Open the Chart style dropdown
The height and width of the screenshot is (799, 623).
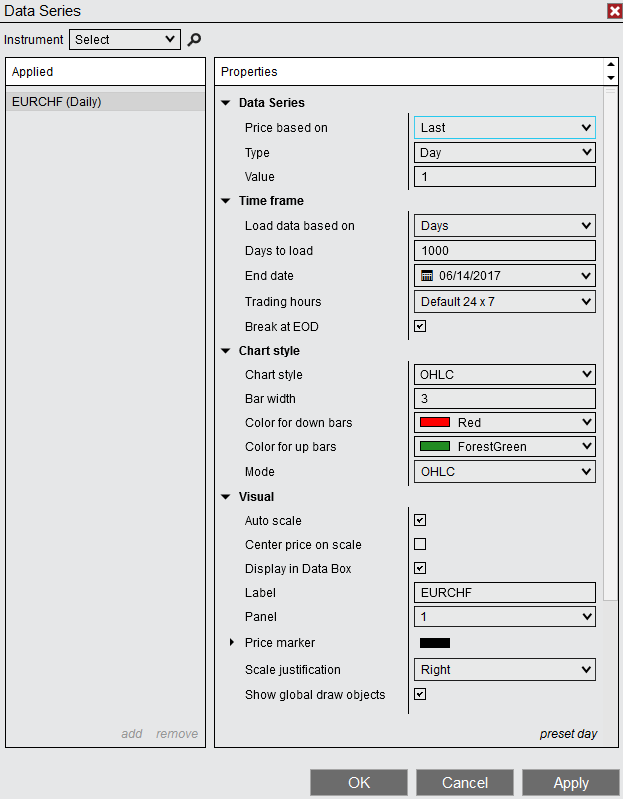point(505,375)
